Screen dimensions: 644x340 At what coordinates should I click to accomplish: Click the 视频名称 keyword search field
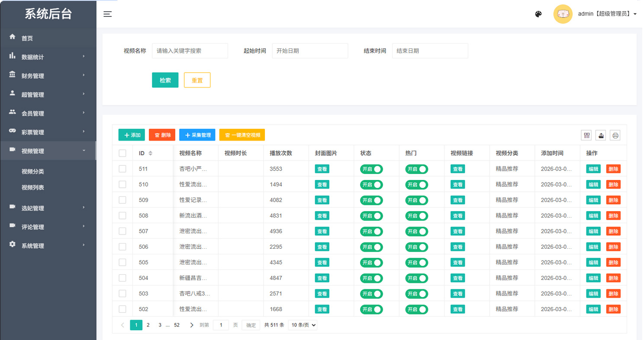[x=190, y=51]
